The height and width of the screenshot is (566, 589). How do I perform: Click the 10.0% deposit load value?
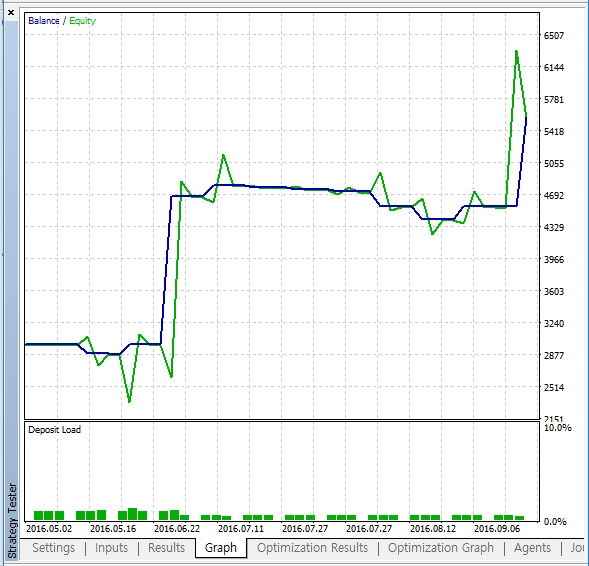[558, 428]
